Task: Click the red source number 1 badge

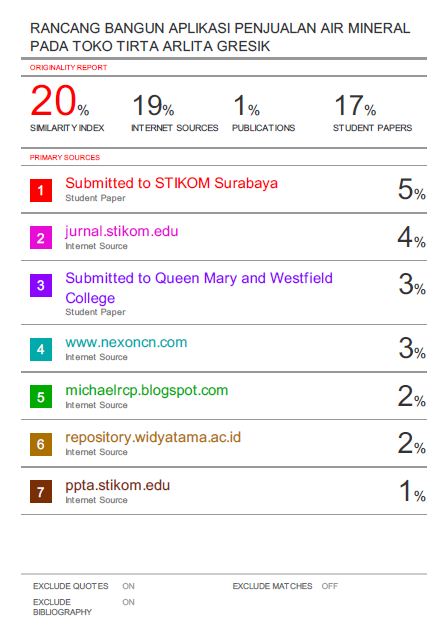Action: click(x=41, y=190)
